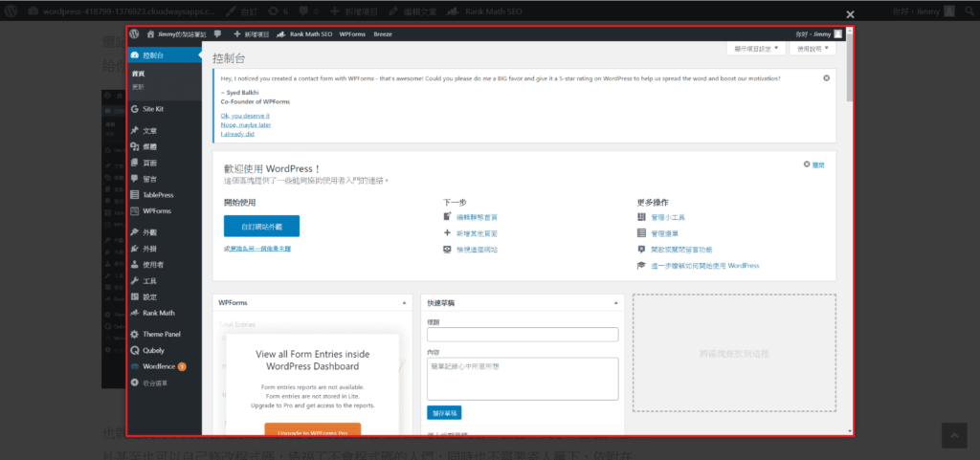This screenshot has width=980, height=460.
Task: Click the gear icon for Theme Panel
Action: pyautogui.click(x=135, y=335)
